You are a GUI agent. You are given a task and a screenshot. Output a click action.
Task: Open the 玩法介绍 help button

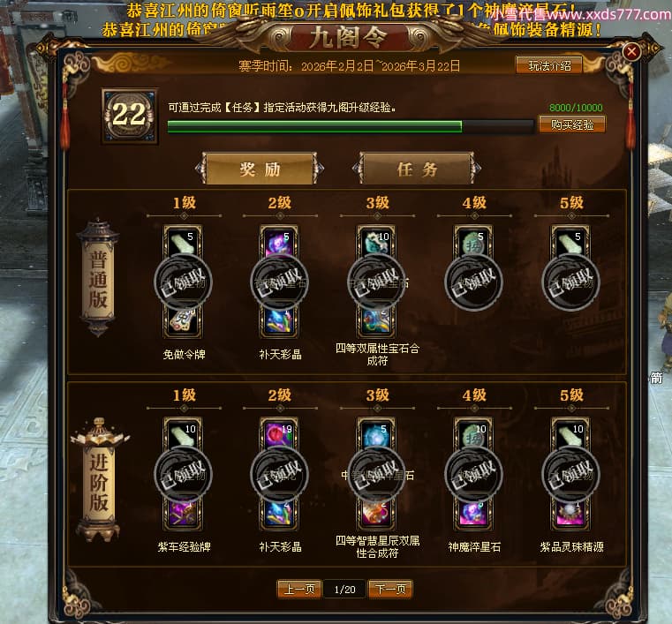tap(549, 65)
